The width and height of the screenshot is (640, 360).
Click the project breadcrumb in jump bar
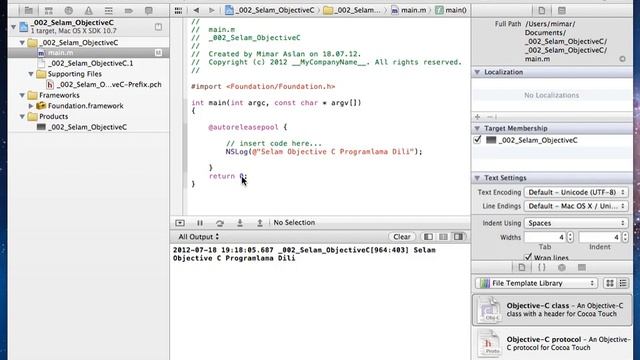pyautogui.click(x=270, y=10)
